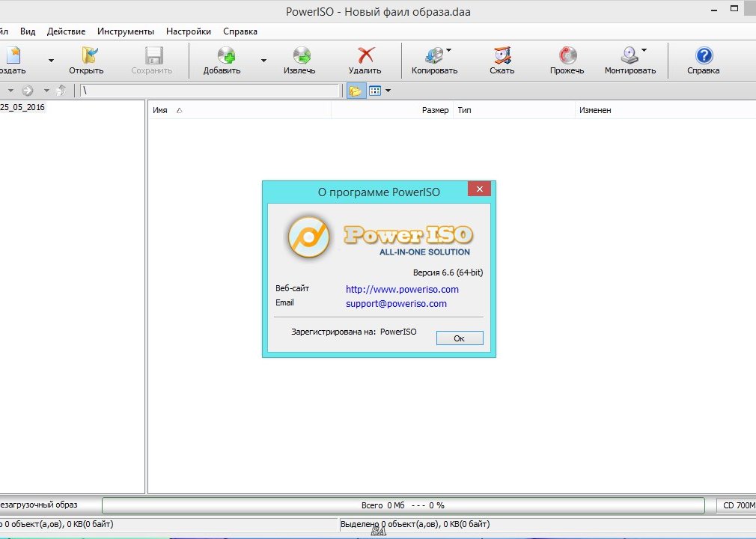Click the Открыть (Open) toolbar icon
756x539 pixels.
pos(90,55)
